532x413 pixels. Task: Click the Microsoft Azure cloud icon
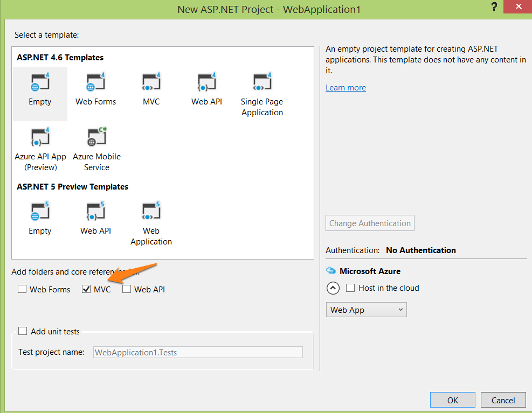click(x=331, y=271)
